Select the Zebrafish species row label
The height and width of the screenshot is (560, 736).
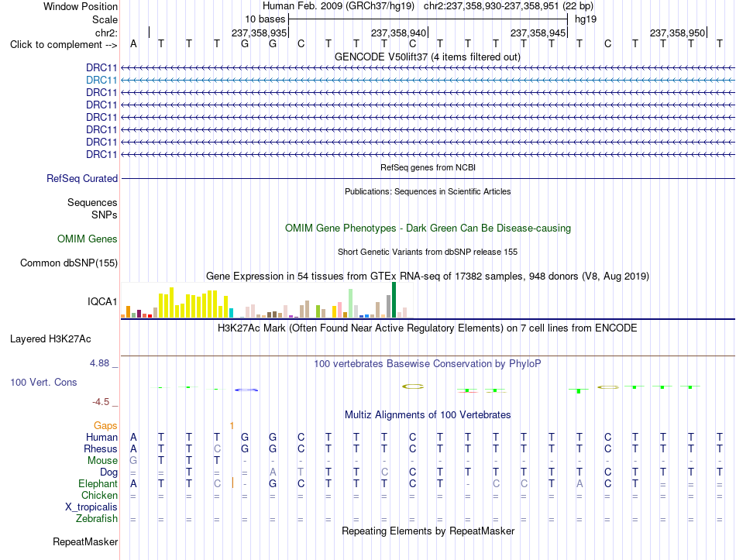(97, 519)
